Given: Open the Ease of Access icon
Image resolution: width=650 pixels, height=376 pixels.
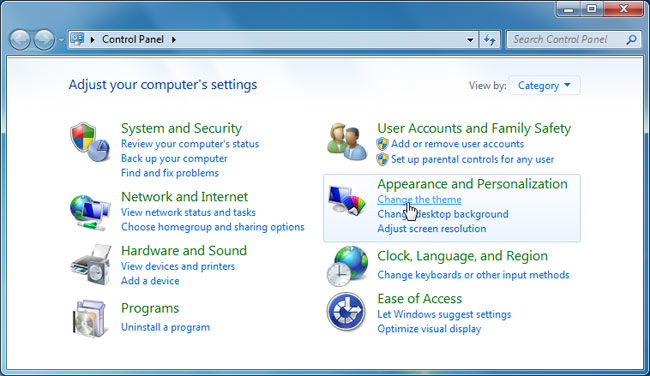Looking at the screenshot, I should point(346,311).
